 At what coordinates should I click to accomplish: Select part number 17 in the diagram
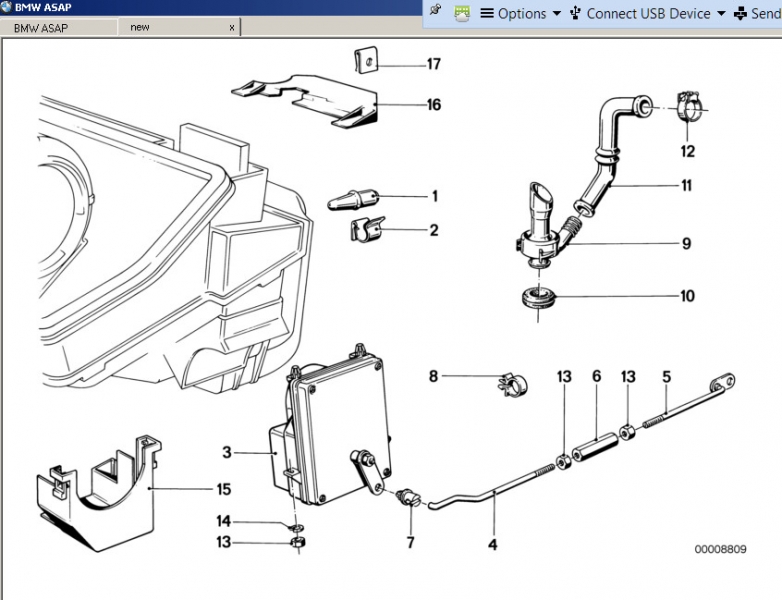[x=433, y=65]
